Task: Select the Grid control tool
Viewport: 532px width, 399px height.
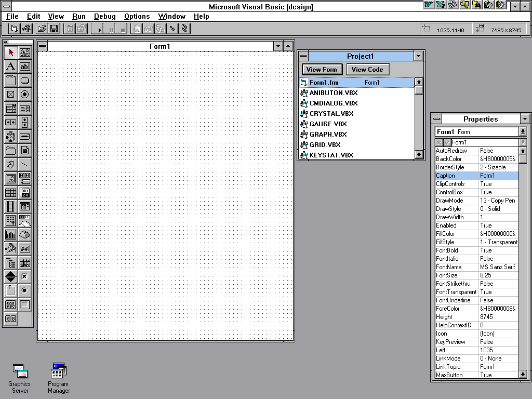Action: [x=10, y=193]
